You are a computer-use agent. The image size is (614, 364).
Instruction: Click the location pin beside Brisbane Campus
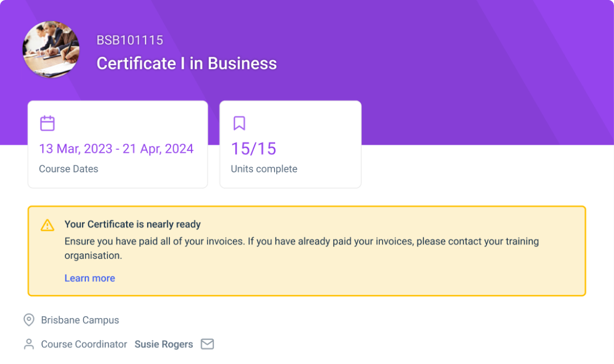(28, 320)
